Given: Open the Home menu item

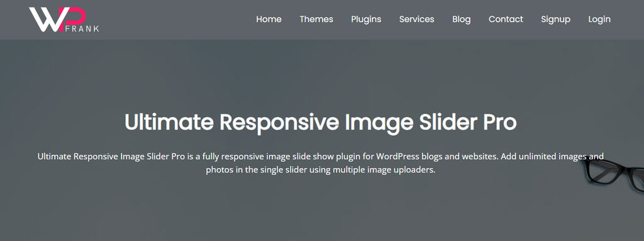Looking at the screenshot, I should [269, 20].
